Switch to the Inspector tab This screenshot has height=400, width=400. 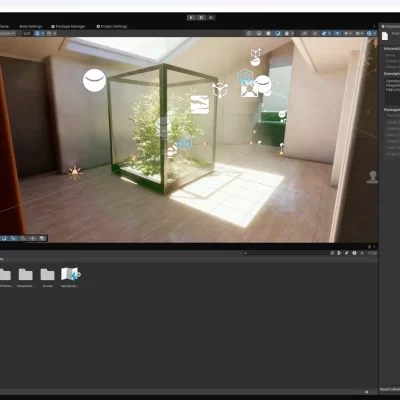click(x=390, y=26)
